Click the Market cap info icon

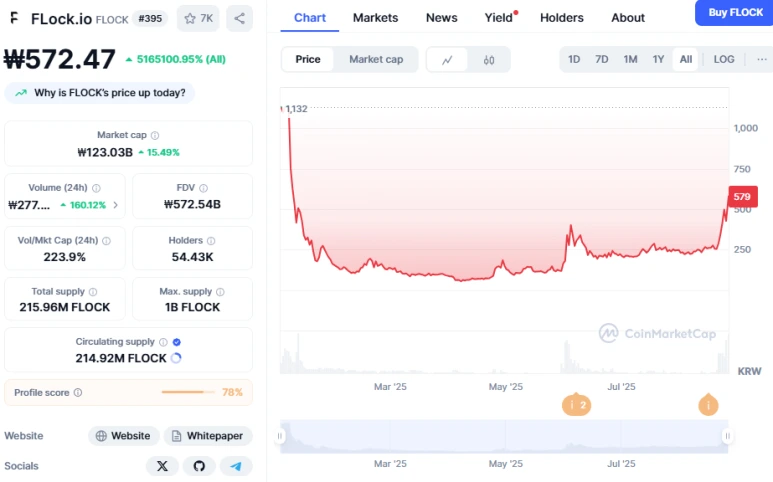click(x=155, y=135)
